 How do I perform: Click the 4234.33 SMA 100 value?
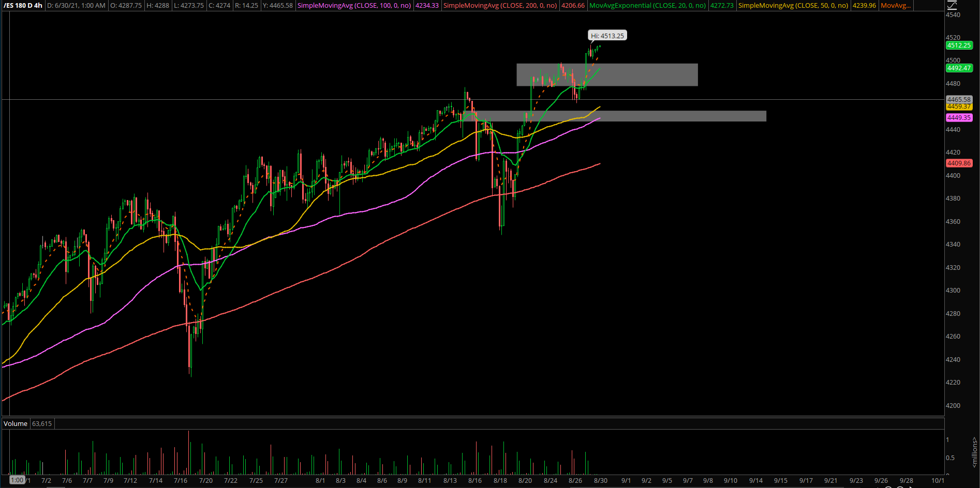[x=427, y=5]
